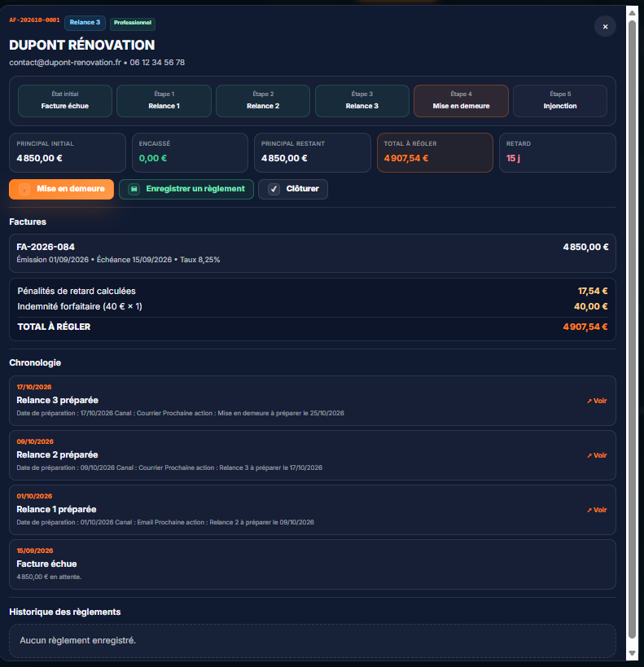
Task: Select Étape 1 Relance 1 step
Action: (x=164, y=101)
